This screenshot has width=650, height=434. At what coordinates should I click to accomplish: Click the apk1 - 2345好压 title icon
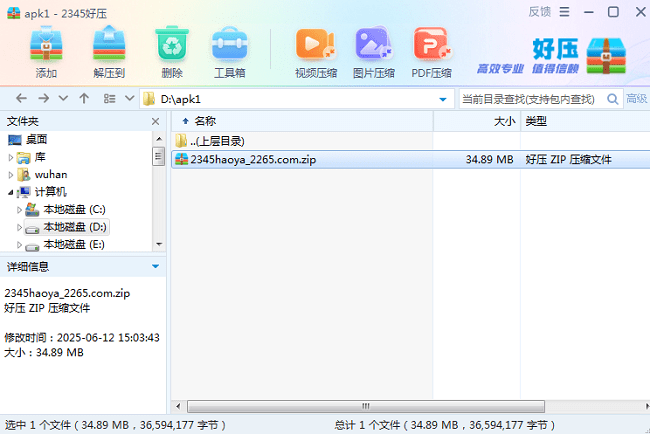(x=14, y=13)
